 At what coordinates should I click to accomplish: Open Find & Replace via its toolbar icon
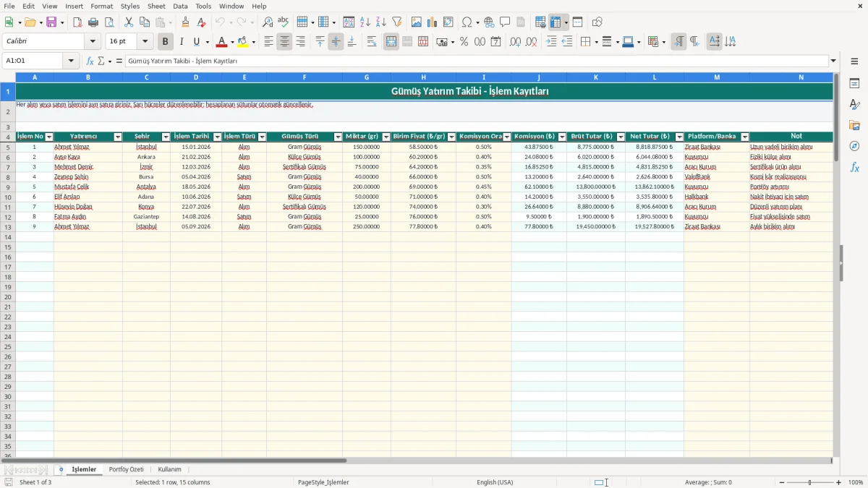click(x=268, y=22)
